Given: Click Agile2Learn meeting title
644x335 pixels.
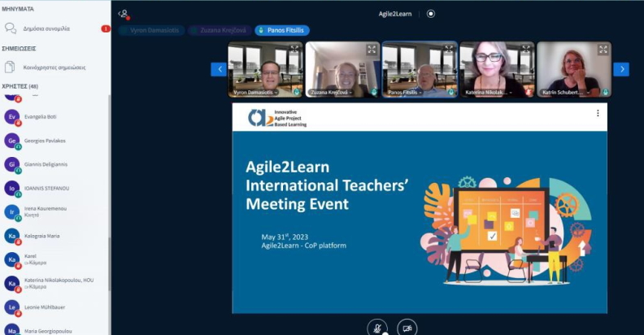Looking at the screenshot, I should point(395,14).
